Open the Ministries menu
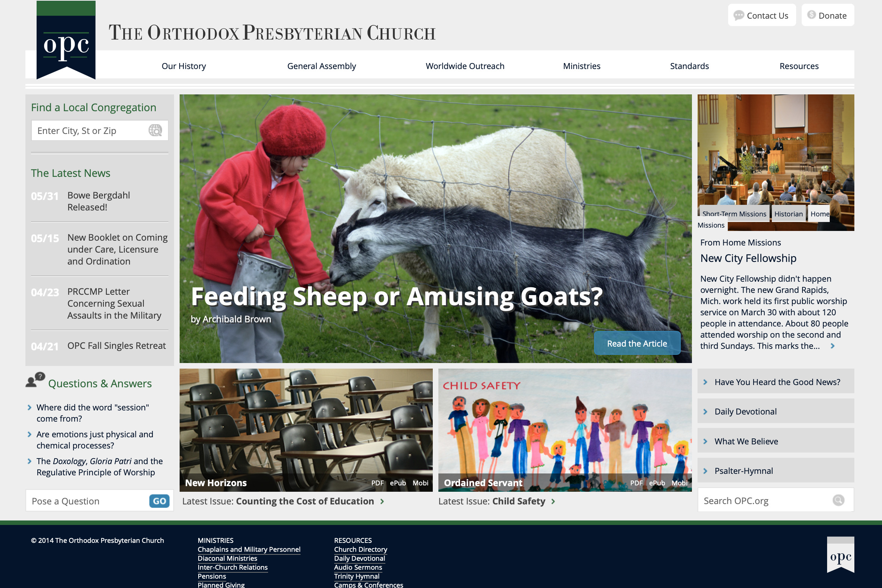Viewport: 882px width, 588px height. tap(581, 66)
